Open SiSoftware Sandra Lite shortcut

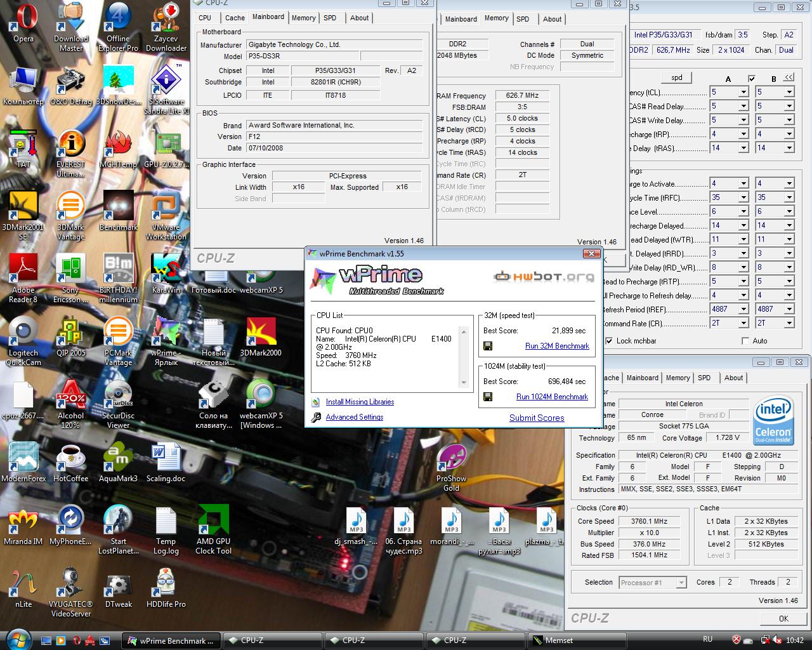pyautogui.click(x=166, y=90)
